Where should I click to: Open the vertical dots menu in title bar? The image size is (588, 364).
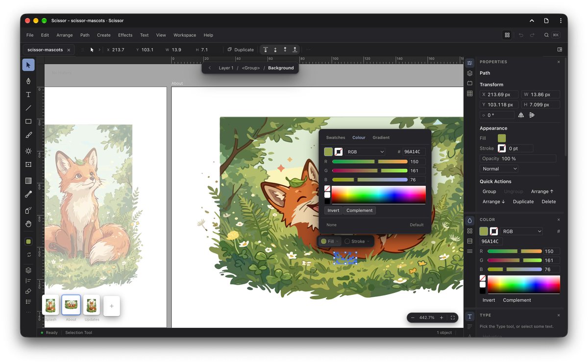pyautogui.click(x=561, y=21)
